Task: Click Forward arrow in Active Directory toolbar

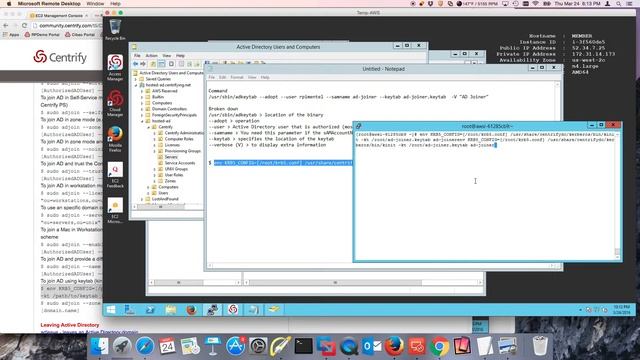Action: 143,64
